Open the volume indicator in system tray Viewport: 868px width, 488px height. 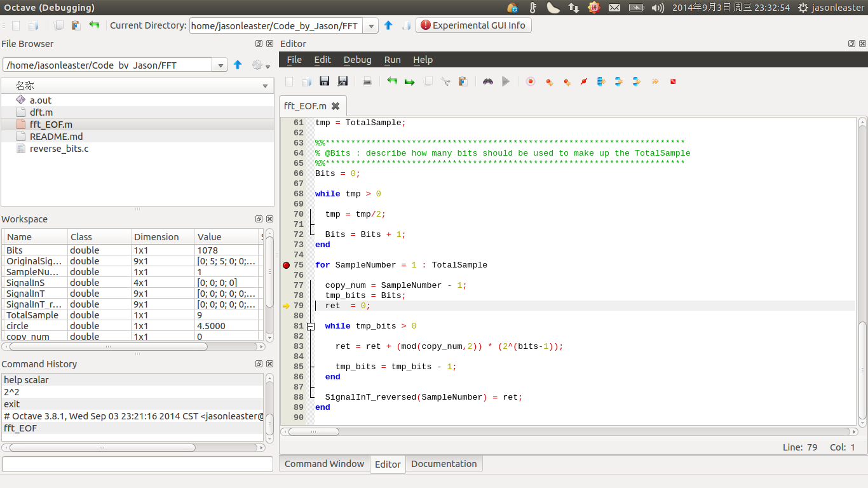(x=658, y=8)
